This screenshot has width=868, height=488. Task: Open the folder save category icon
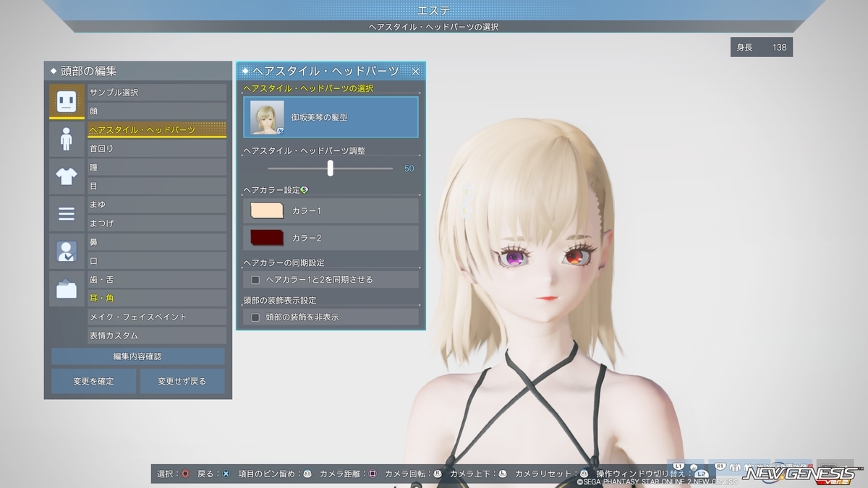tap(67, 288)
